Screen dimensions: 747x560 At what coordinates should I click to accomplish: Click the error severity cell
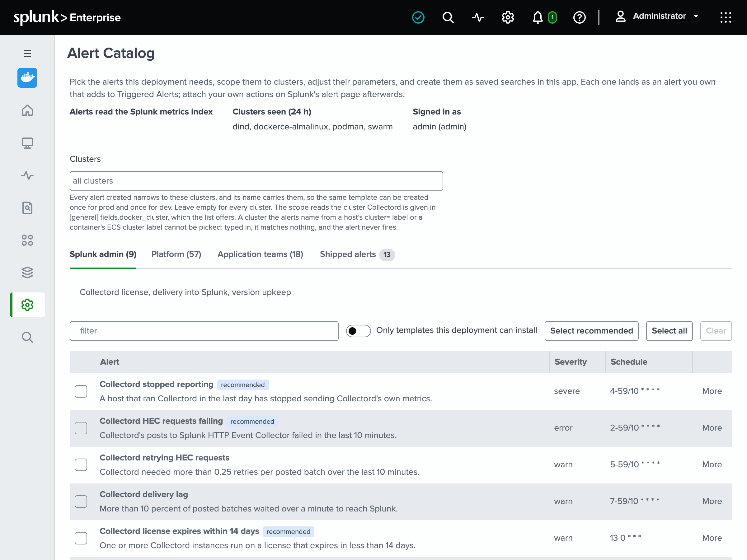[563, 428]
